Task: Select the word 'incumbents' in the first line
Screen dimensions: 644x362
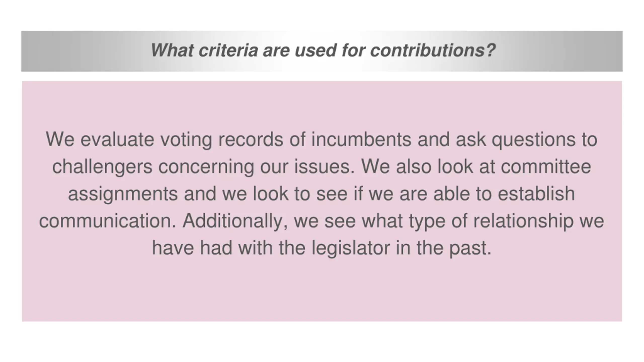Action: pyautogui.click(x=361, y=139)
